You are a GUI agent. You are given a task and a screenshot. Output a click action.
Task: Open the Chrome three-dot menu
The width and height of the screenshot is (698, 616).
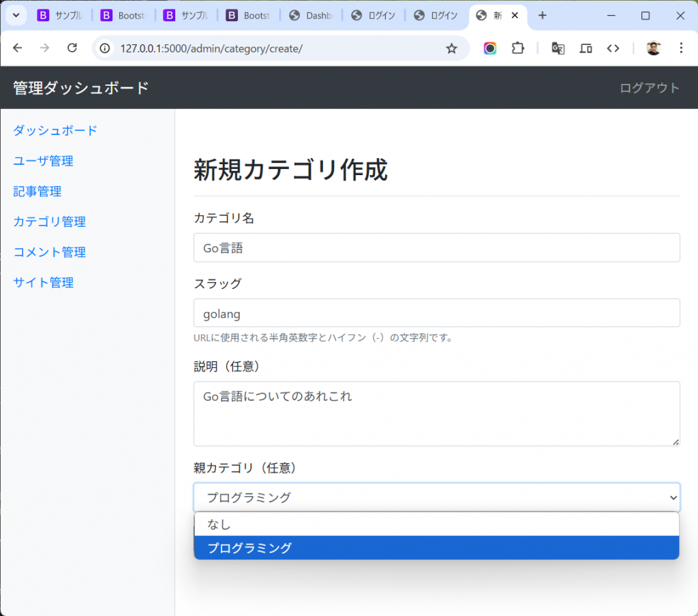[x=681, y=48]
